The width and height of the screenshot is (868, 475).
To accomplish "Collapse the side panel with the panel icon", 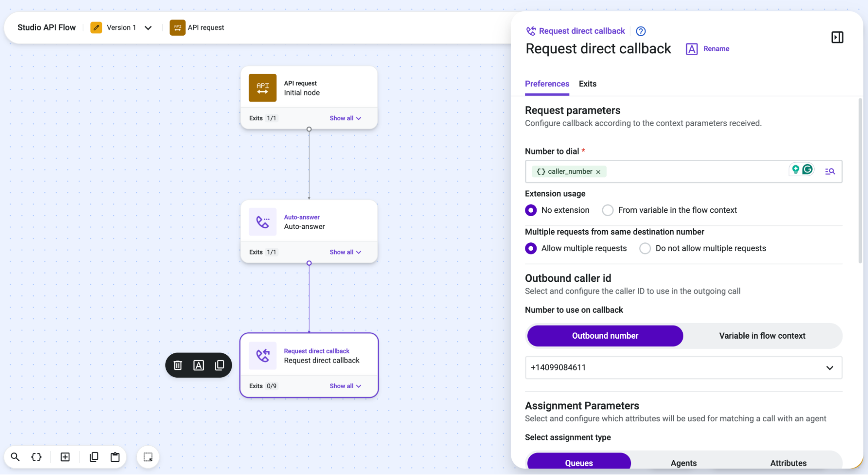I will [837, 37].
